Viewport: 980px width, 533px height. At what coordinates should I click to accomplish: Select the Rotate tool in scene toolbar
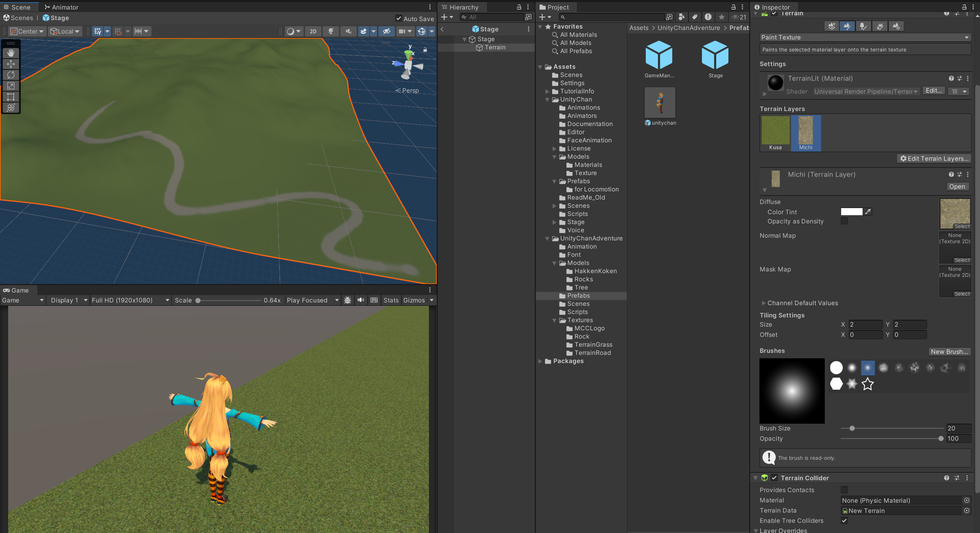11,75
